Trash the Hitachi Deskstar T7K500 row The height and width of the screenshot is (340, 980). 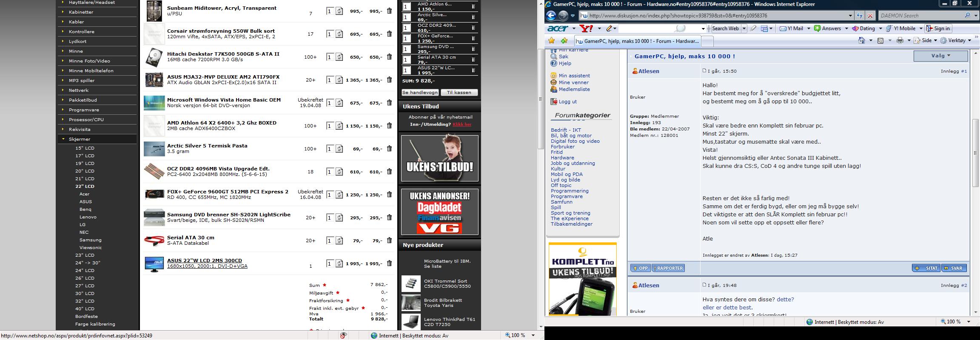click(x=389, y=57)
